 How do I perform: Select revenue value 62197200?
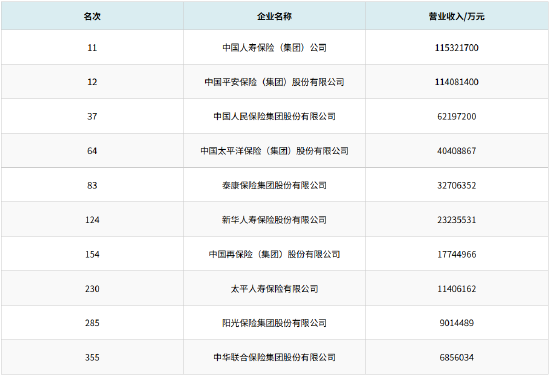point(457,116)
